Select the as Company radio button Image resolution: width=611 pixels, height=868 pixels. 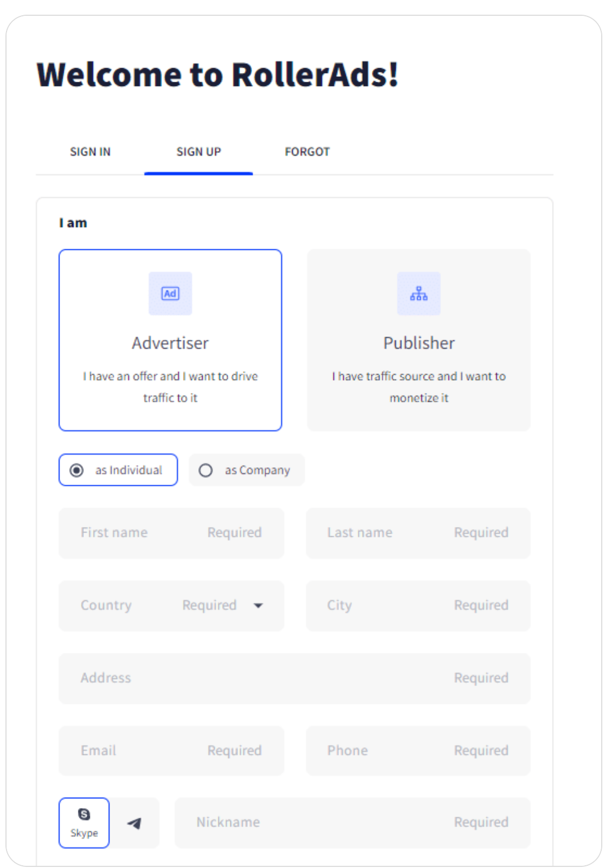[x=247, y=470]
